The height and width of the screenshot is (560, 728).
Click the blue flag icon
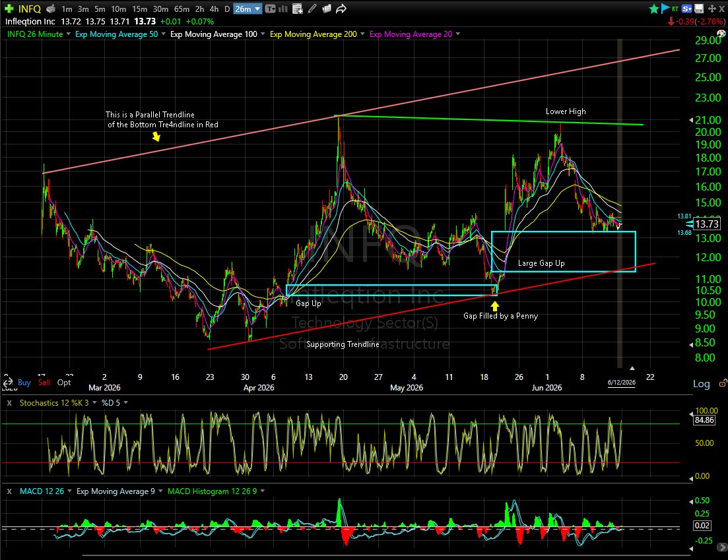coord(665,8)
